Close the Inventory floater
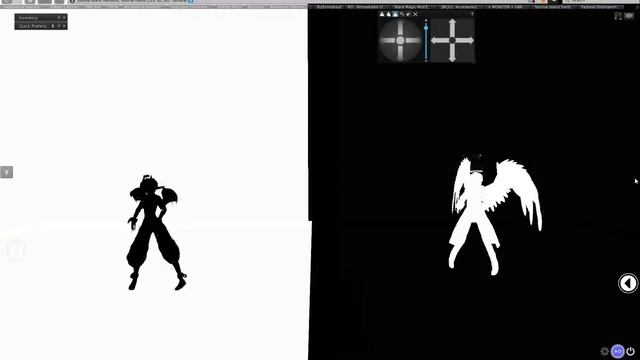 (x=64, y=18)
